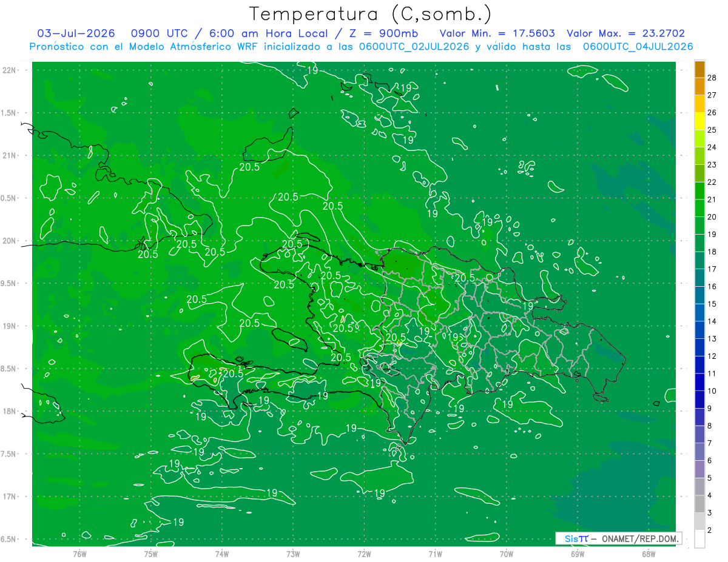Click the white swatch ending the color scale
Image resolution: width=728 pixels, height=562 pixels.
[699, 539]
